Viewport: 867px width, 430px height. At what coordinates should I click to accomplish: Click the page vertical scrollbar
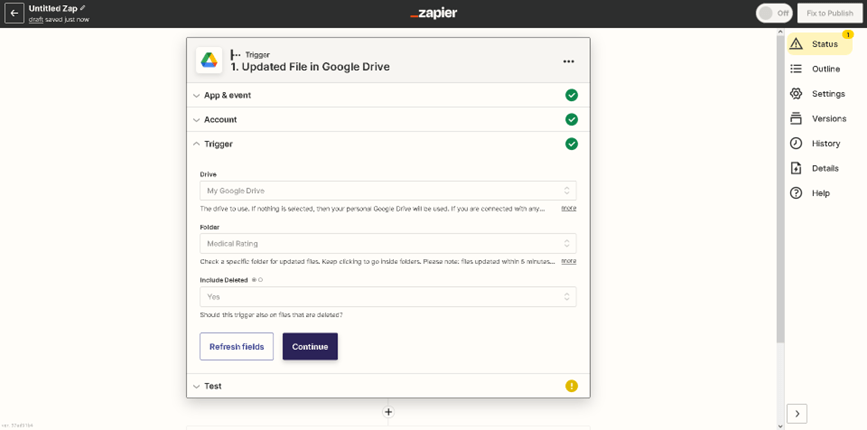click(780, 188)
